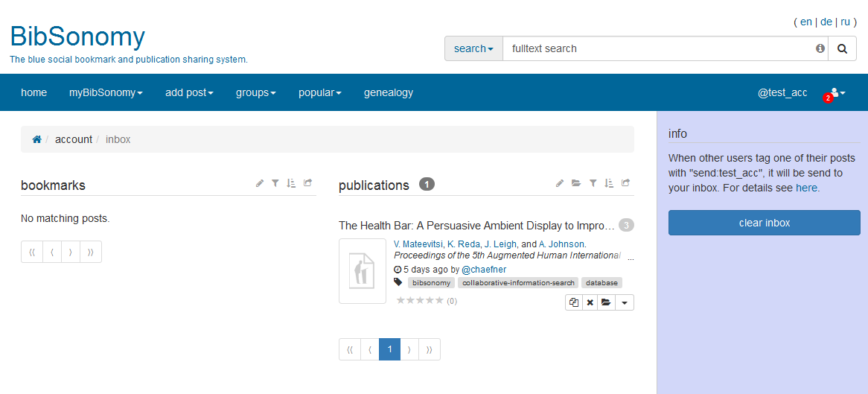Click the publications count badge 1
This screenshot has width=868, height=394.
click(427, 184)
